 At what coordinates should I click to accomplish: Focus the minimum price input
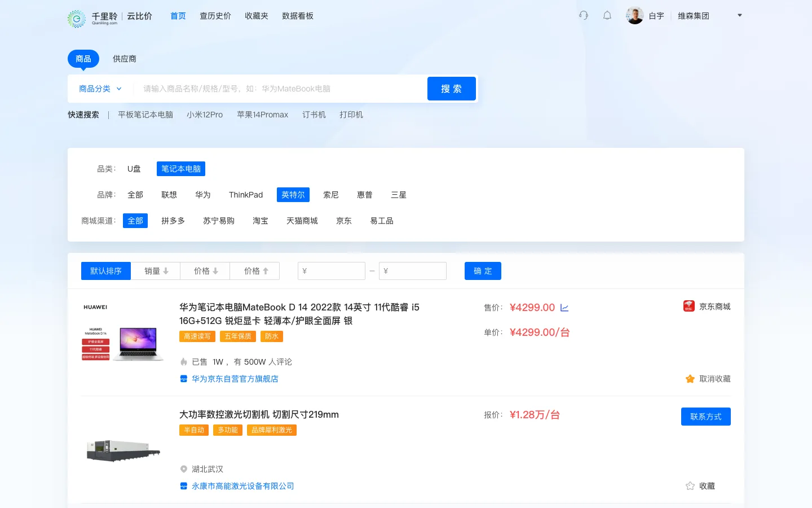click(x=332, y=271)
